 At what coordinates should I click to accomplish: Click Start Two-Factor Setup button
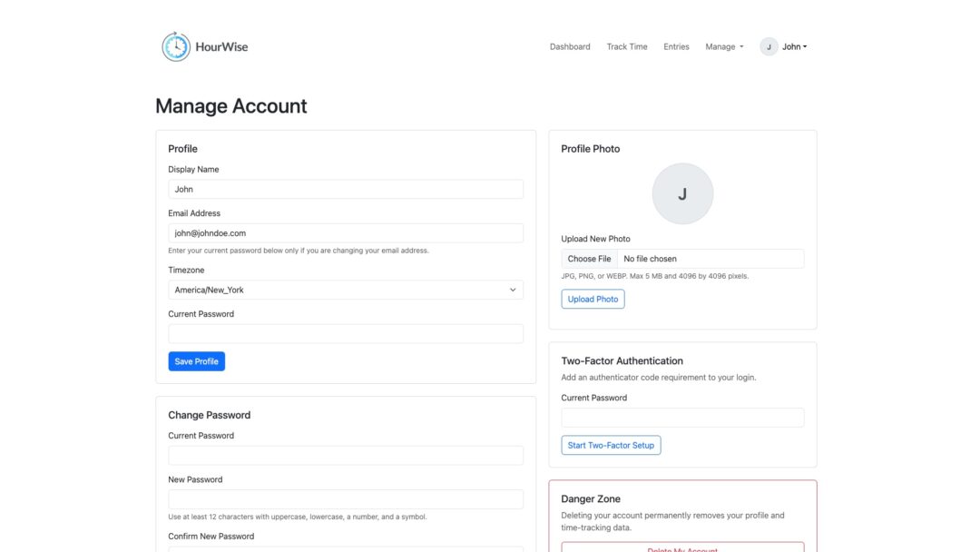pos(611,445)
